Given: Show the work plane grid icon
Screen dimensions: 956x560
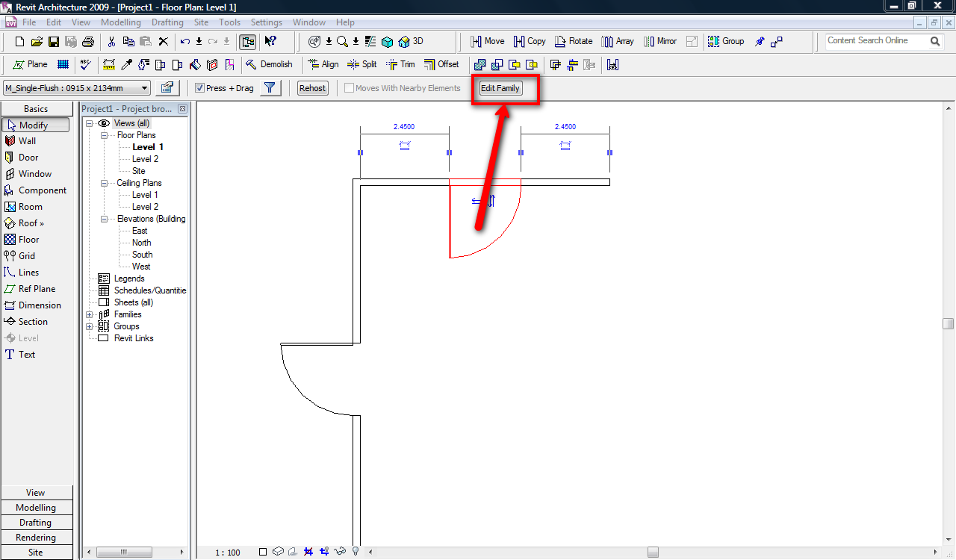Looking at the screenshot, I should (63, 65).
